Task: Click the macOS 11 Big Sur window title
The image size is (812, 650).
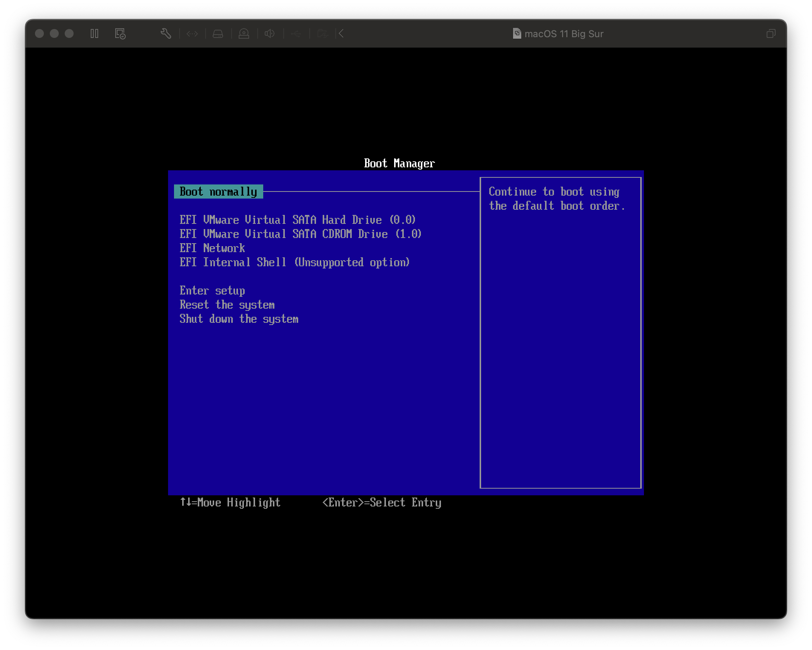Action: (564, 34)
